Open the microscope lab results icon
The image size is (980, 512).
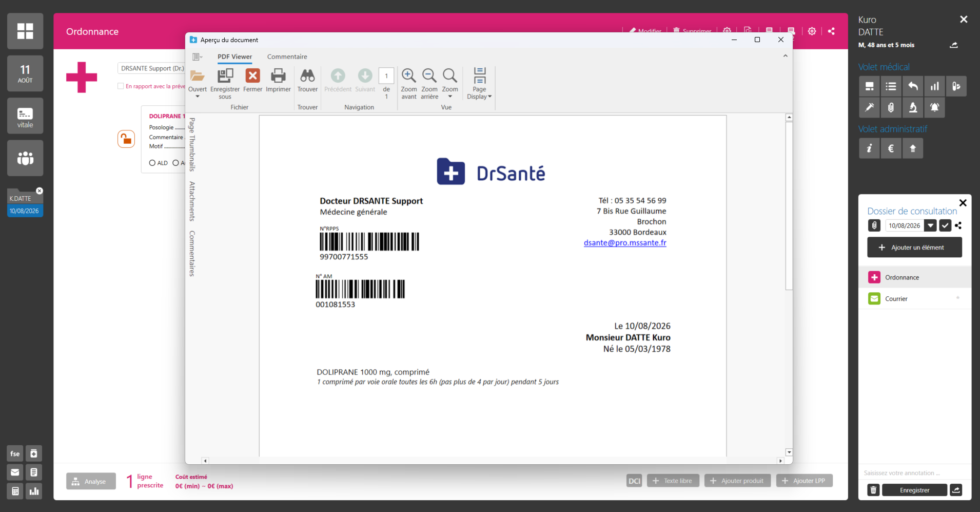pos(913,107)
